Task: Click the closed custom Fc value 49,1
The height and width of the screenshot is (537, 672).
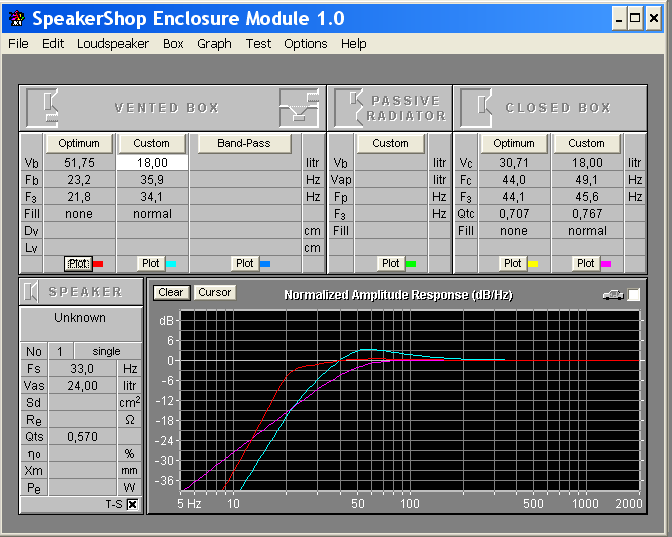Action: [587, 180]
